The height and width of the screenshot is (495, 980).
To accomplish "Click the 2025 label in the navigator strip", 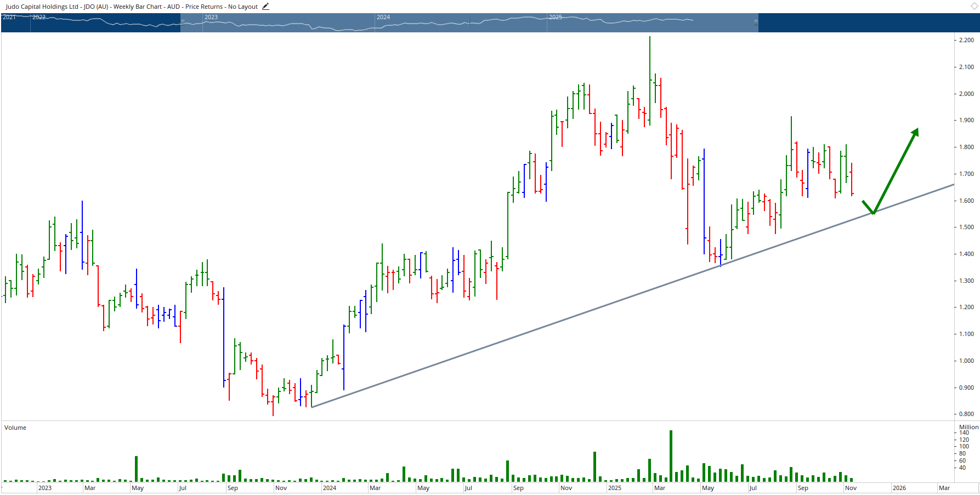I will click(554, 17).
